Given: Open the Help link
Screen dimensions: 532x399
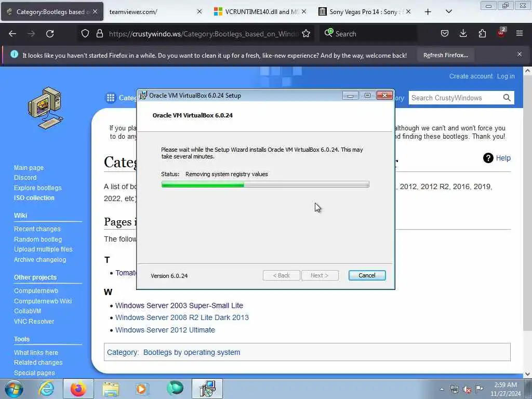Looking at the screenshot, I should 503,158.
